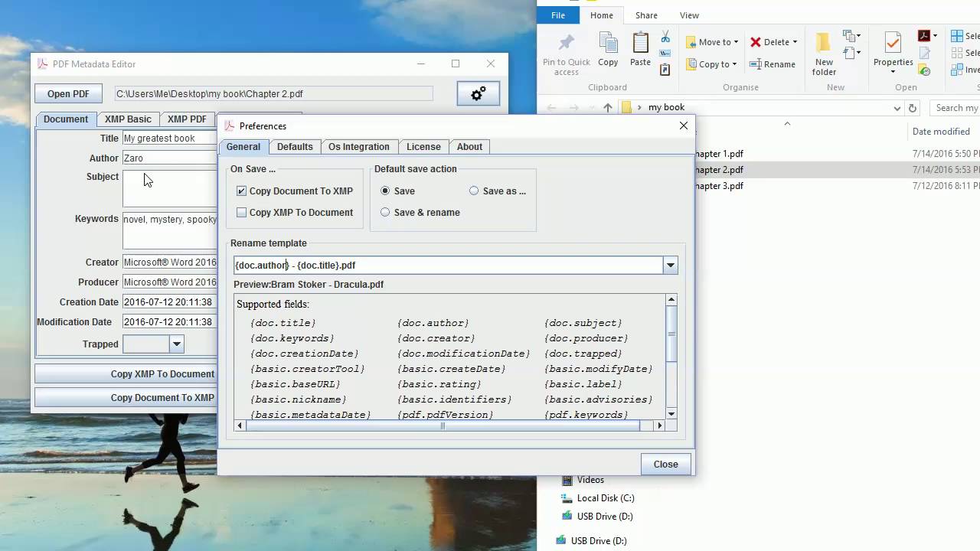Expand Explorer address bar history chevron
The width and height of the screenshot is (980, 551).
tap(897, 108)
